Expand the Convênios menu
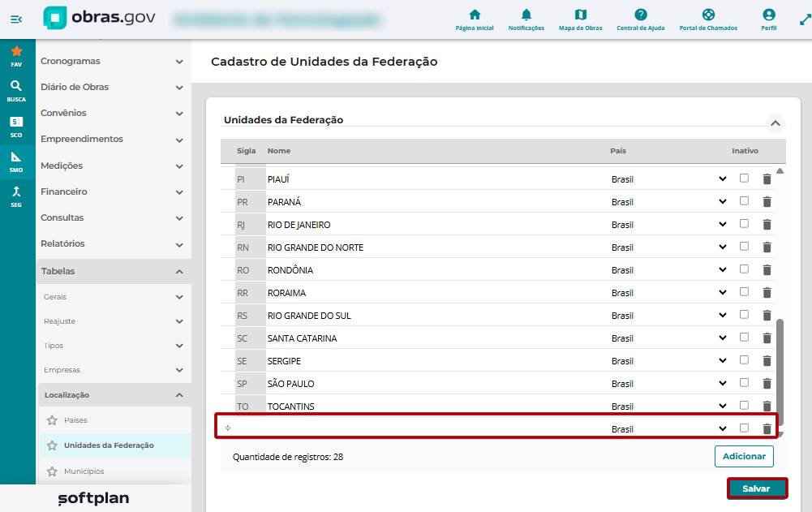 179,114
